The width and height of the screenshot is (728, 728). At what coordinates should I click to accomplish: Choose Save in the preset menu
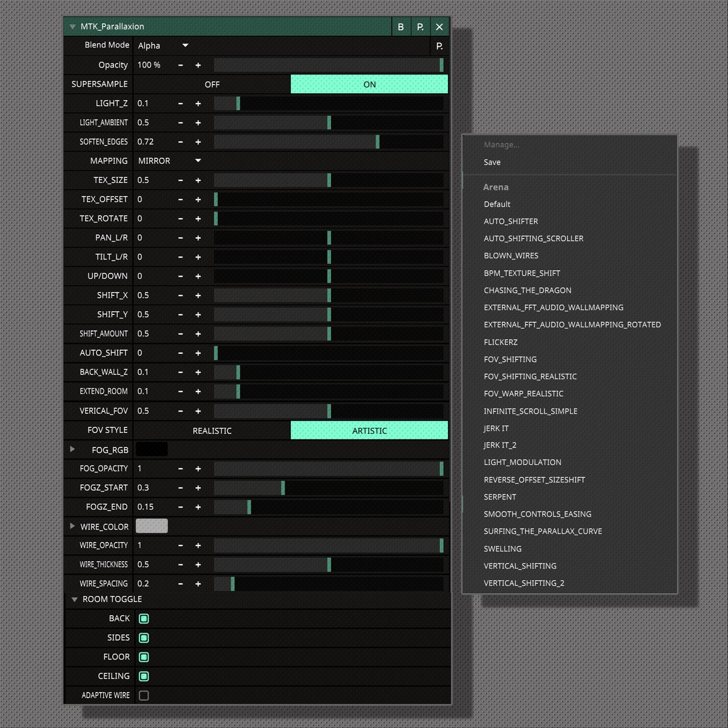pyautogui.click(x=492, y=162)
